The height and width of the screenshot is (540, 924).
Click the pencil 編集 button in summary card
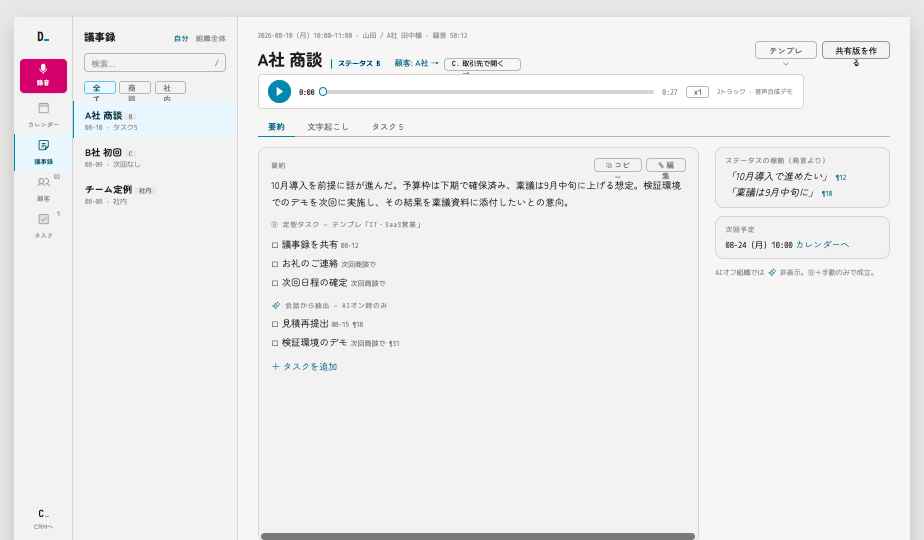point(666,165)
